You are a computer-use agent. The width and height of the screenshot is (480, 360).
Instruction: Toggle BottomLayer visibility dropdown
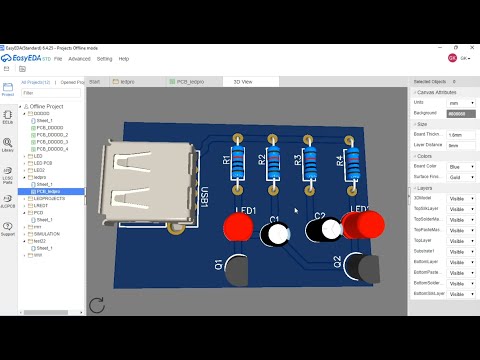coord(461,262)
